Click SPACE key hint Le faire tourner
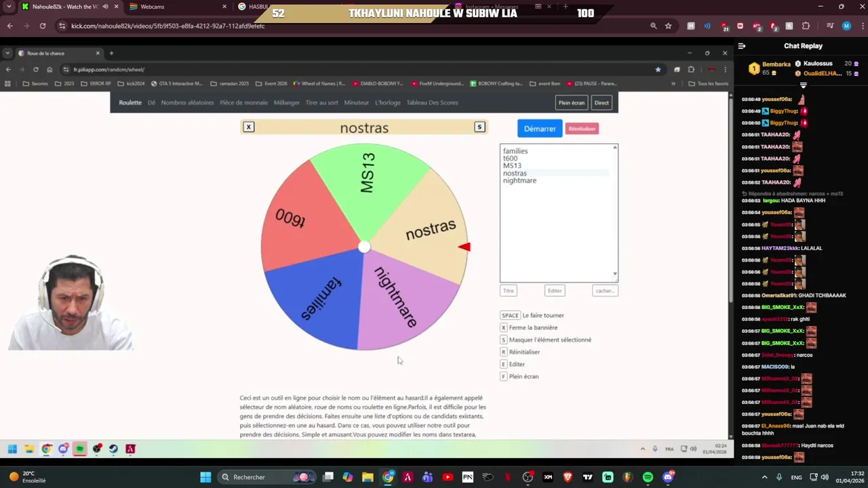This screenshot has height=488, width=868. pos(532,316)
